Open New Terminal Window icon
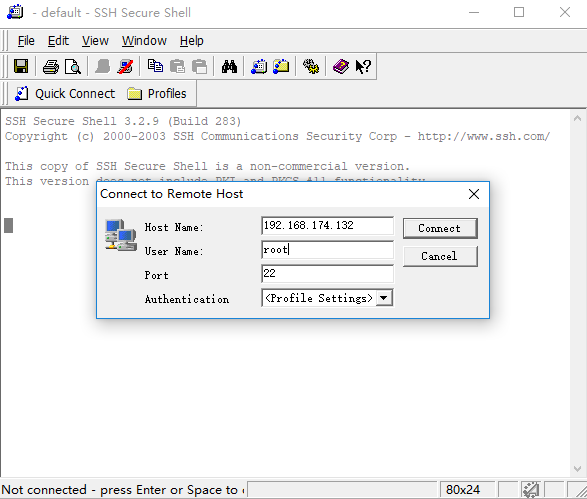This screenshot has height=499, width=587. 259,67
